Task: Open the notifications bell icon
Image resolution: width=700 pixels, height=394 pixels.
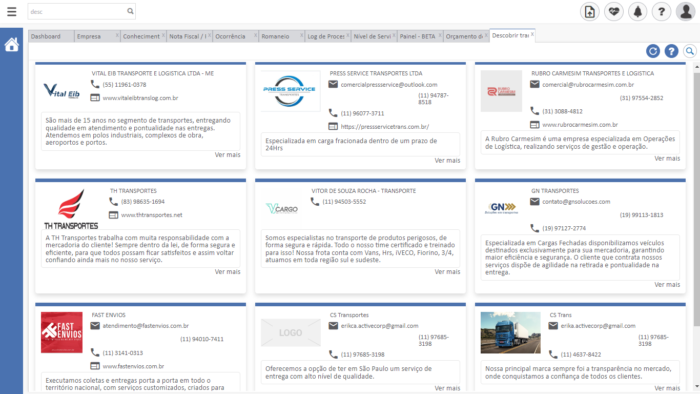Action: 638,12
